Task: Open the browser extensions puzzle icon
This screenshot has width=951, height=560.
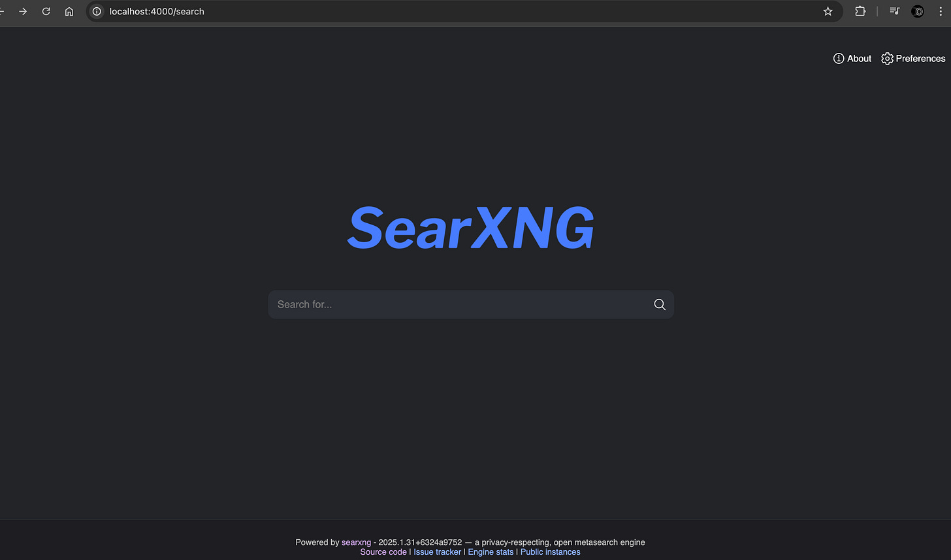Action: (x=860, y=12)
